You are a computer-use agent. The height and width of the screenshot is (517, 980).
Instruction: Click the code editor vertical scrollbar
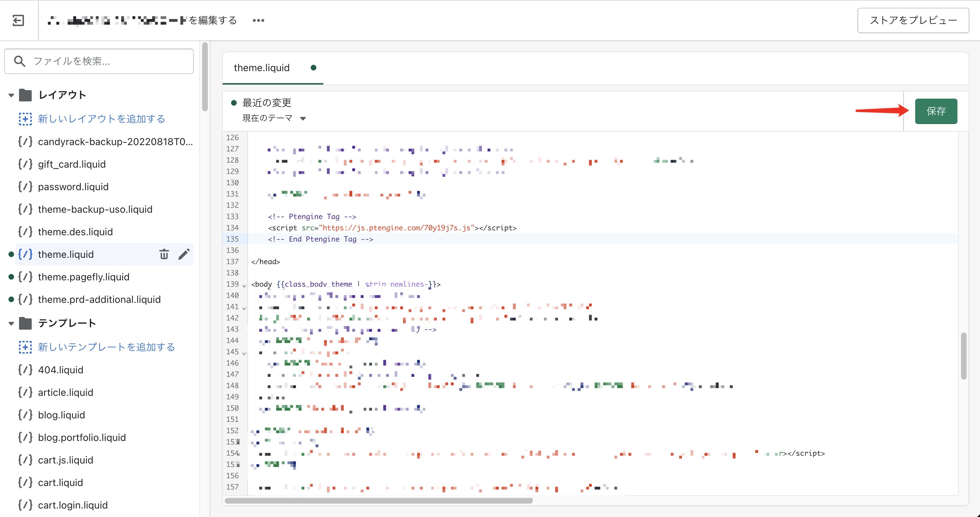[x=964, y=356]
